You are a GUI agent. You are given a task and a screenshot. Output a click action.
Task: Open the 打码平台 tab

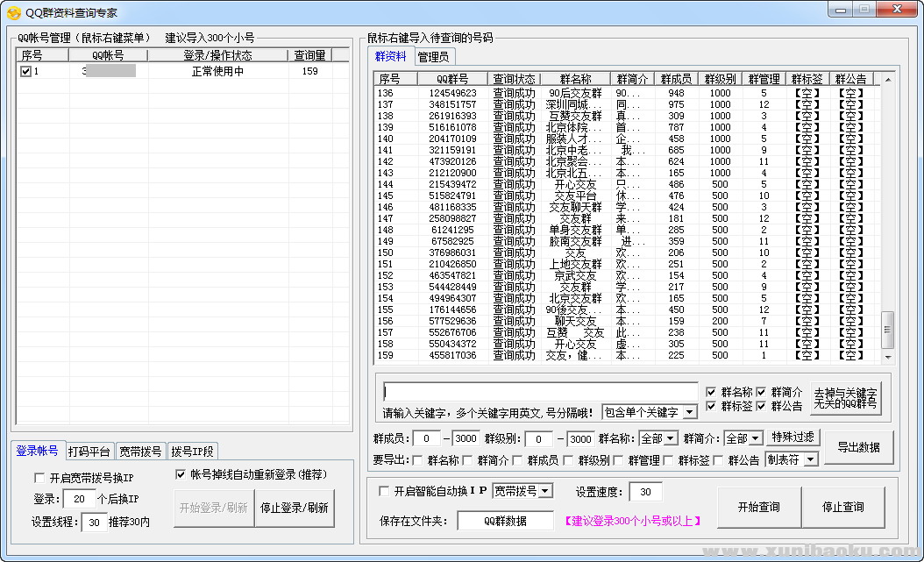click(x=89, y=452)
